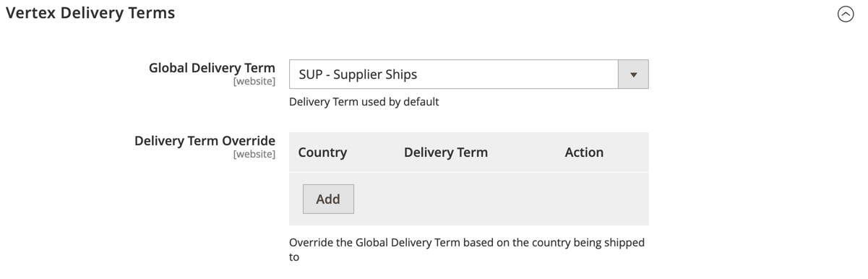Click the Delivery Term Override field label
Screen dimensions: 868x279
(205, 141)
